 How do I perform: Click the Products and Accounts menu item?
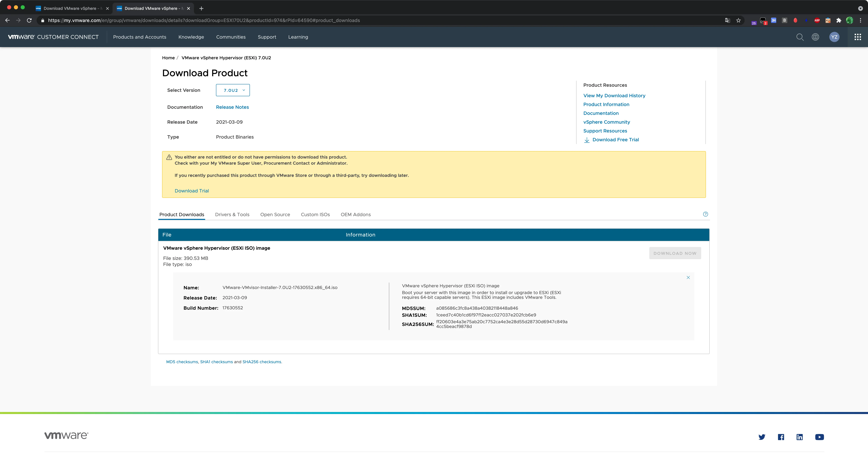tap(140, 37)
